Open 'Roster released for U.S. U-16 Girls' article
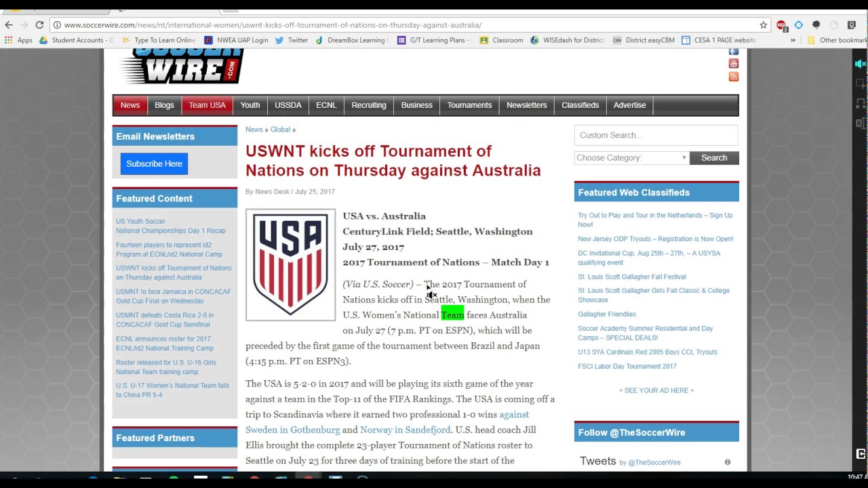 pyautogui.click(x=166, y=367)
